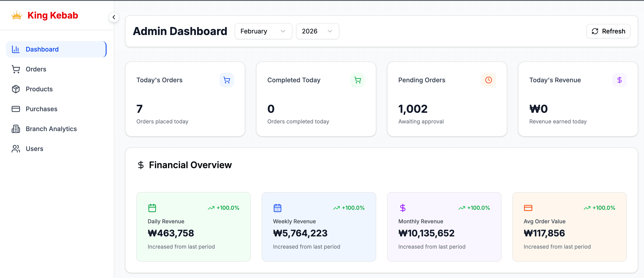Click the green cart icon in Completed Today
Image resolution: width=644 pixels, height=278 pixels.
click(x=357, y=80)
